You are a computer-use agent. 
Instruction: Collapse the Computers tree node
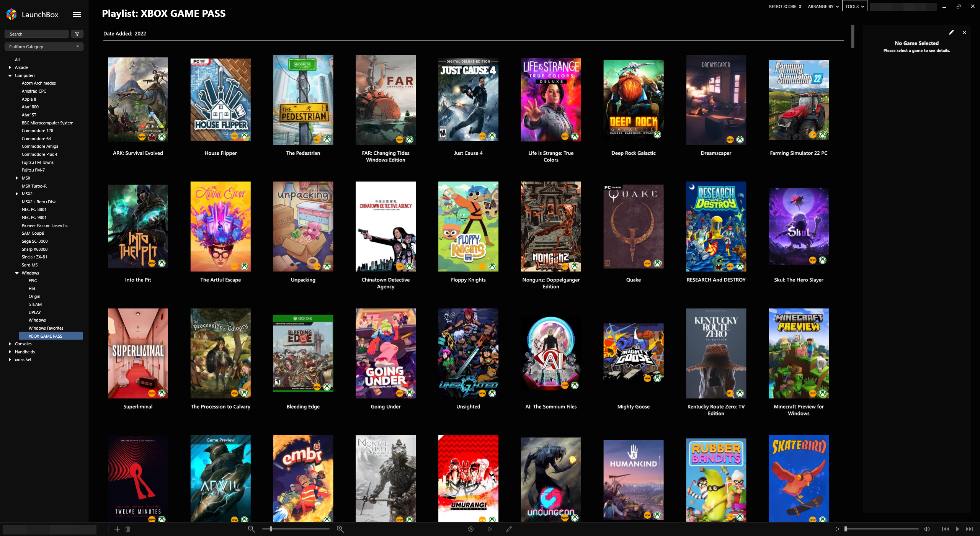(x=10, y=75)
